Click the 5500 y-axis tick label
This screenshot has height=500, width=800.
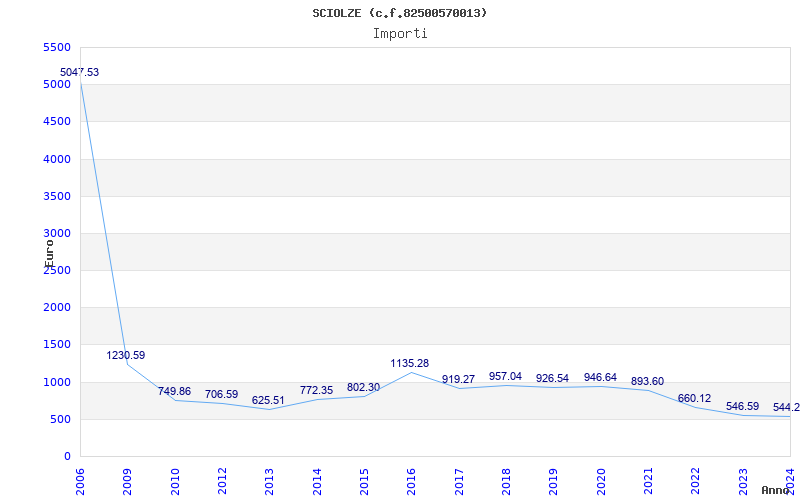coord(57,47)
